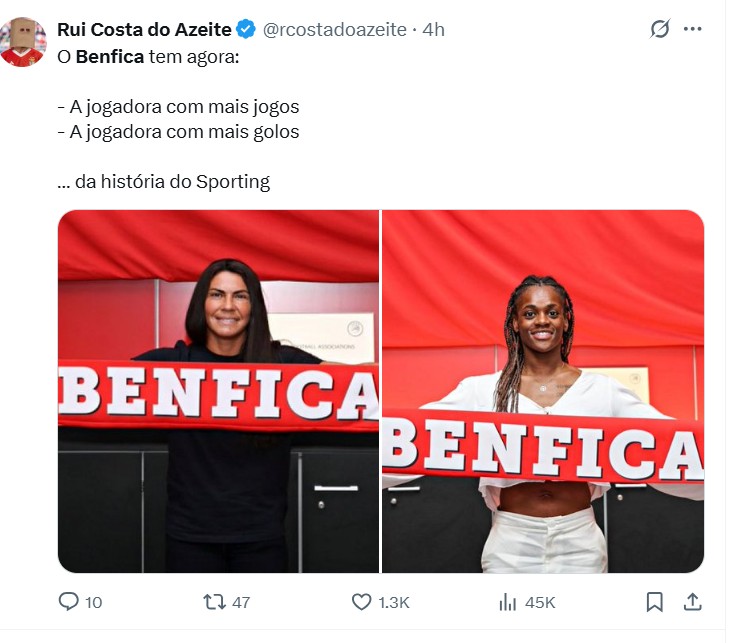Click the 1.3K likes count
Viewport: 740px width, 643px height.
point(394,602)
